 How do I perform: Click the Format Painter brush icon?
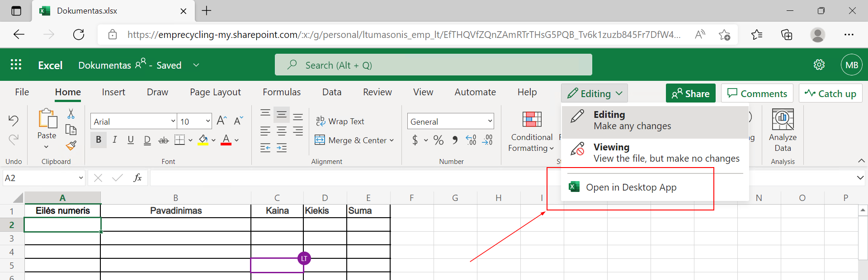pos(71,146)
